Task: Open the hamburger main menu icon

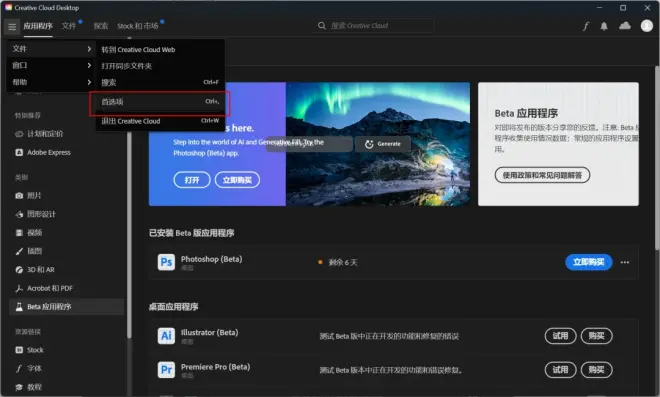Action: [12, 27]
